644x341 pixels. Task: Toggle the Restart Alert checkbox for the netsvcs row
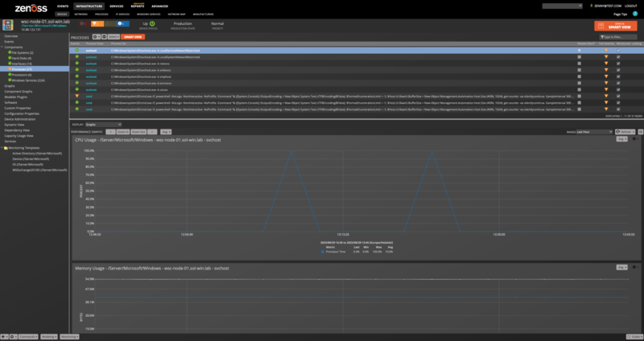(x=579, y=64)
